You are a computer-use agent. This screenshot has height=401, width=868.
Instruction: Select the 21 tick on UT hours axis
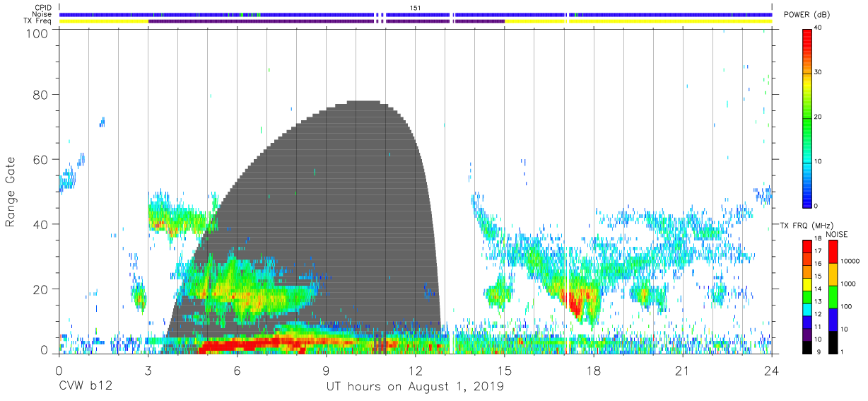point(683,370)
